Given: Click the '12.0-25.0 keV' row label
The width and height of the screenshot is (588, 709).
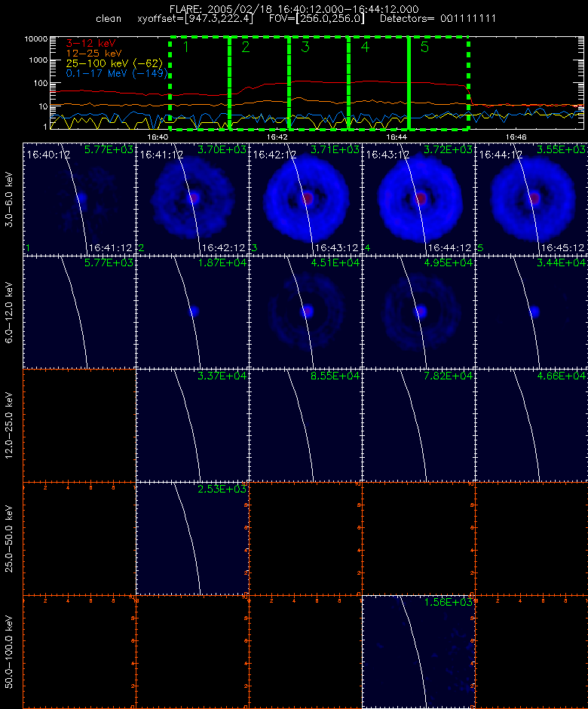Looking at the screenshot, I should click(9, 425).
